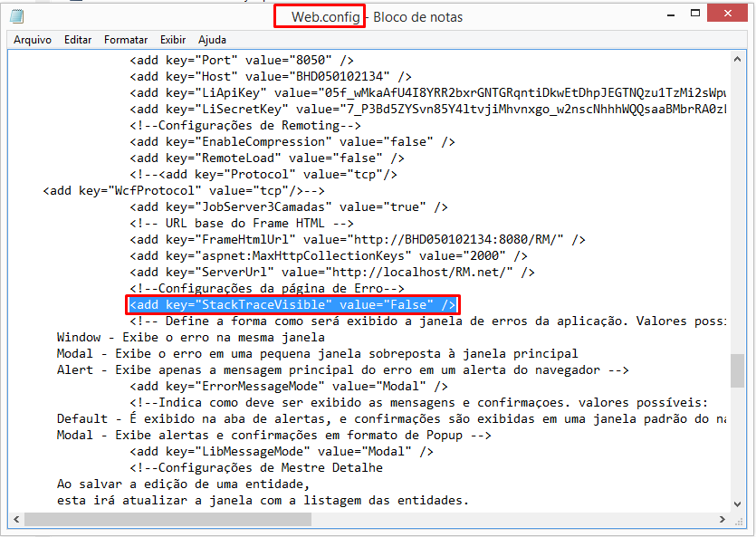Click the EnableCompression value false line
This screenshot has height=537, width=756.
click(x=292, y=142)
